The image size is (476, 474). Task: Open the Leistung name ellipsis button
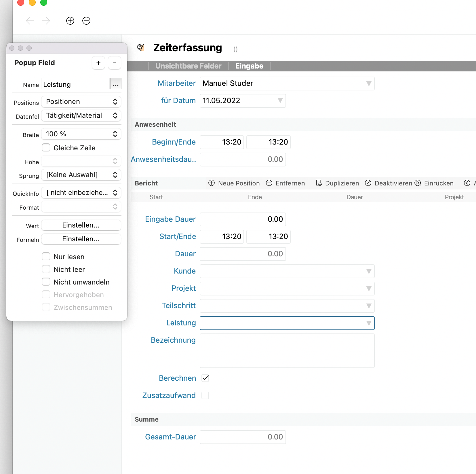(116, 84)
